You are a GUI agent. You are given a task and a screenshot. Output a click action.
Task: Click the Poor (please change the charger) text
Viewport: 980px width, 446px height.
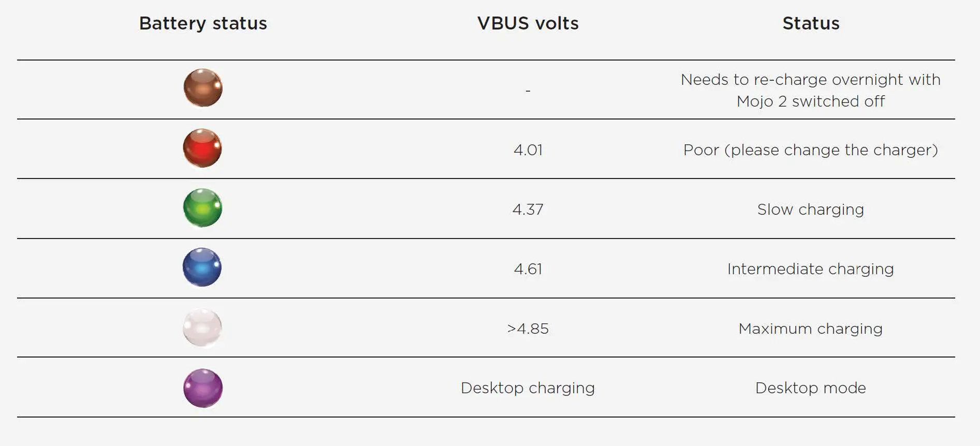810,150
